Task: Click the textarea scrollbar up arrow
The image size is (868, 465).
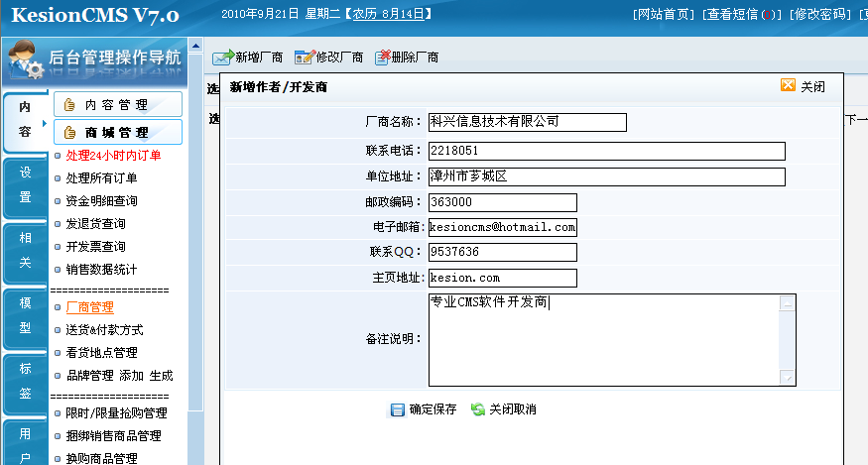Action: [x=787, y=303]
